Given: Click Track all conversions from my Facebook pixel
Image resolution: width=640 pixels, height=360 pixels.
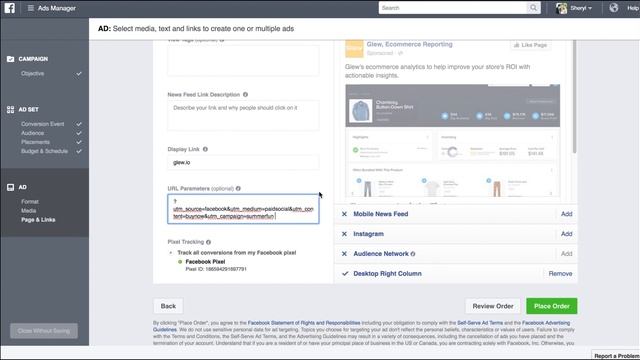Looking at the screenshot, I should 237,253.
